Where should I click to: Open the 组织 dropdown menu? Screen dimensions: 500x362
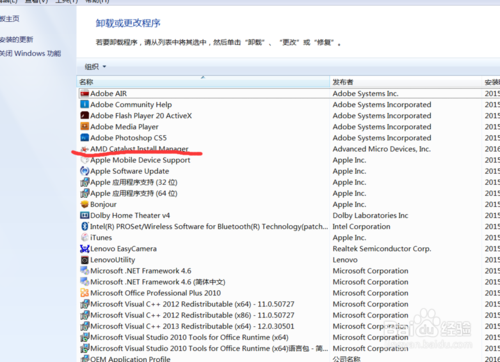pos(95,67)
